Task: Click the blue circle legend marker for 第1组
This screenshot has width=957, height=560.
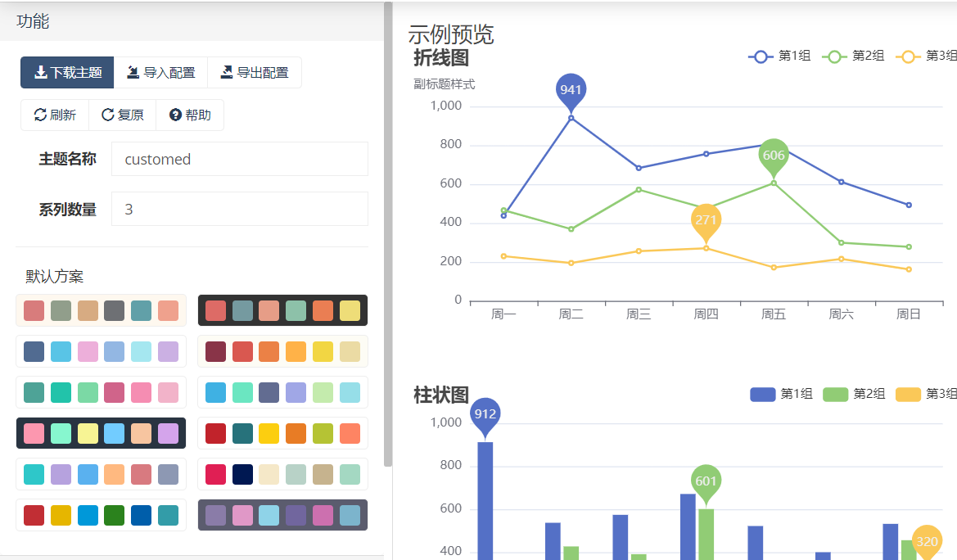Action: coord(760,57)
